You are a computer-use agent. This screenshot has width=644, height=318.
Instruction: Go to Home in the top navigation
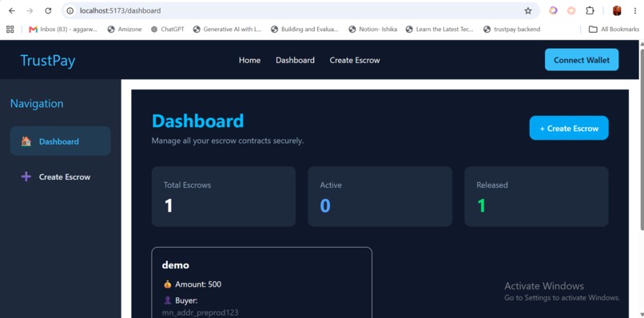coord(250,60)
